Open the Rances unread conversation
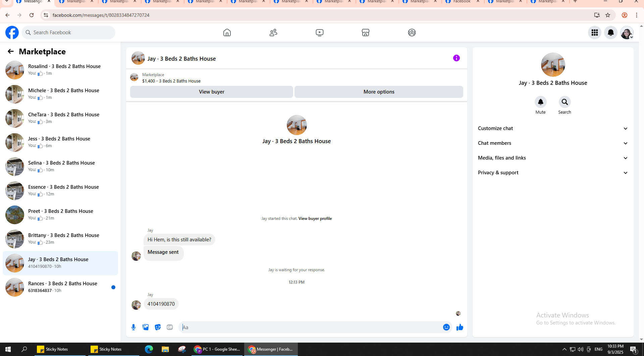 coord(60,287)
